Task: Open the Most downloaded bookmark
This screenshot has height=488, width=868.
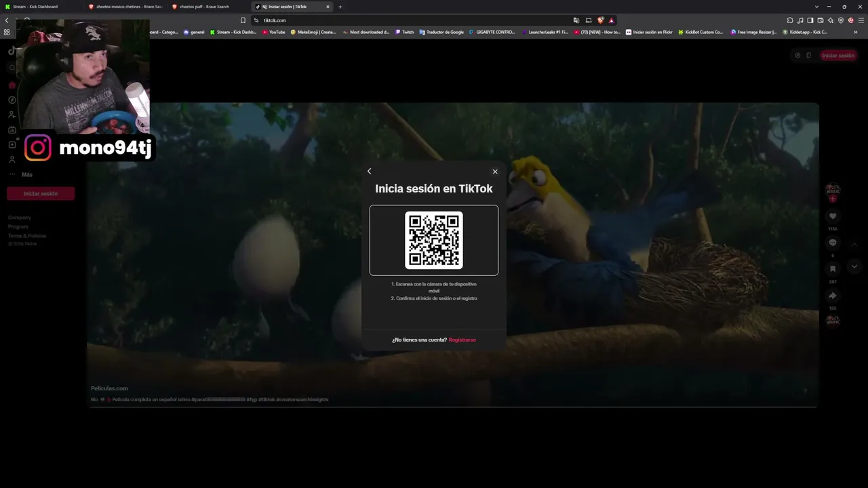Action: 366,32
